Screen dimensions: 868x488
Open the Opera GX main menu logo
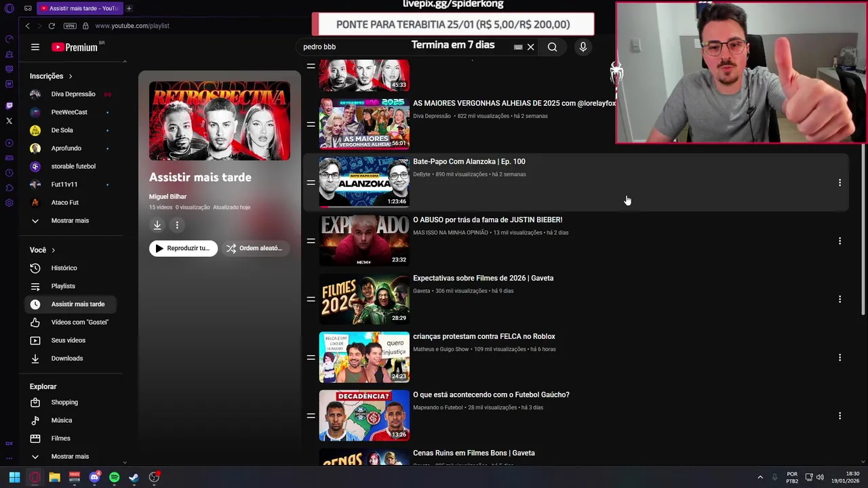tap(9, 8)
